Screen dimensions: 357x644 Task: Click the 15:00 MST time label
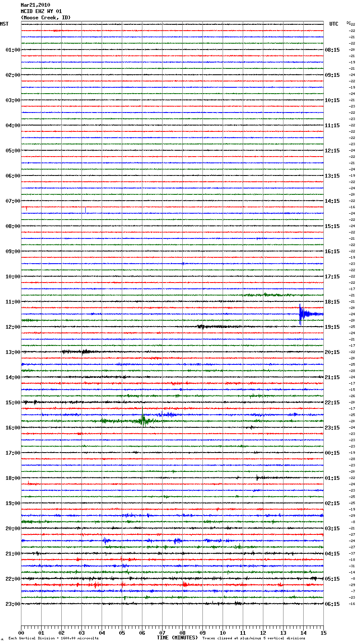coord(13,403)
